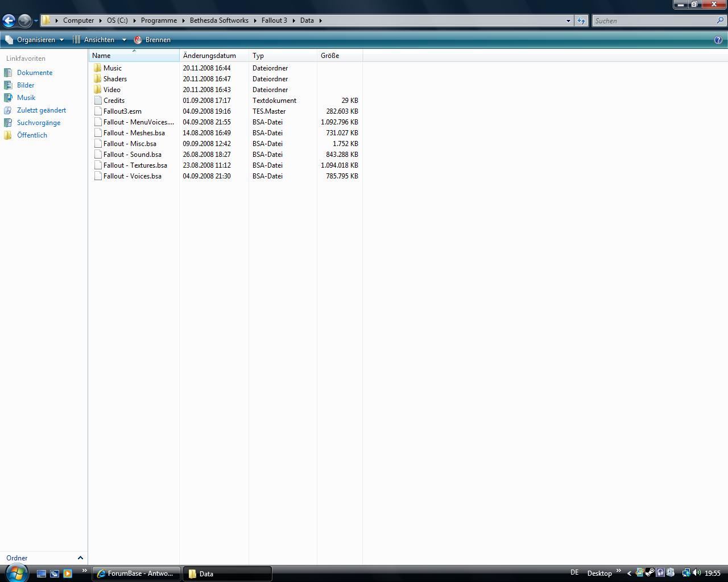728x582 pixels.
Task: Click Switch between windows quick launch icon
Action: coord(54,573)
